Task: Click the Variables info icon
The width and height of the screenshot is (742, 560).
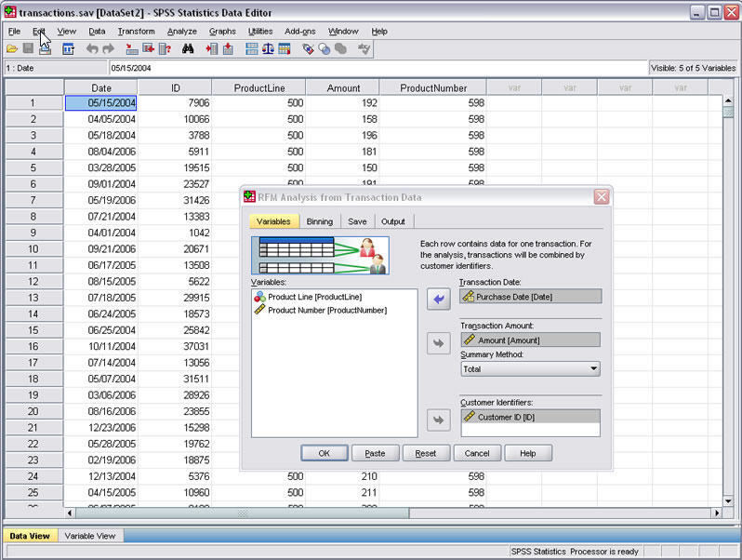Action: pos(165,48)
